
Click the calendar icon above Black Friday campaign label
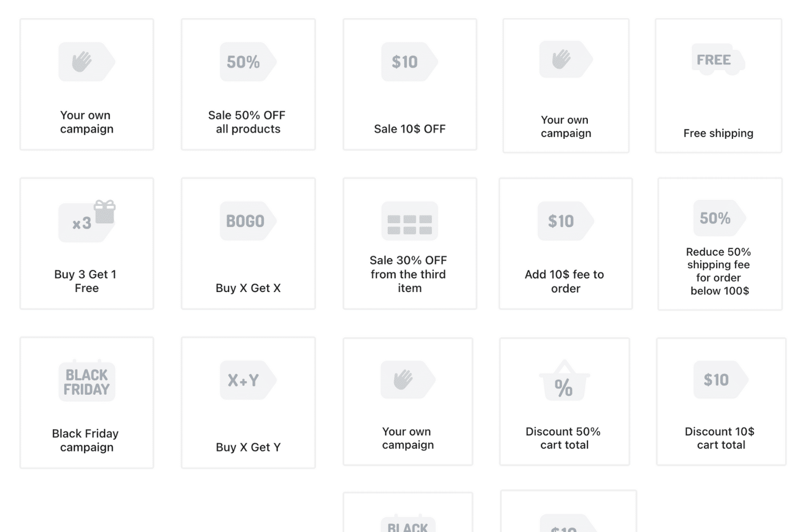coord(86,381)
